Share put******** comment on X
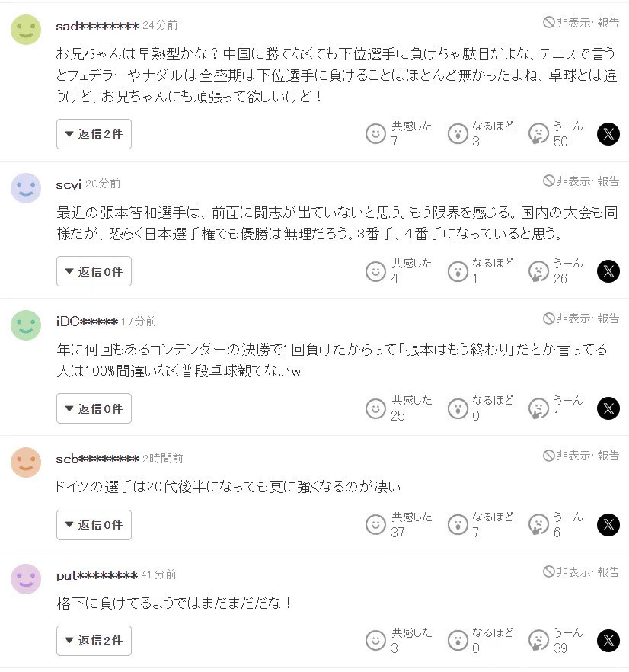Image resolution: width=629 pixels, height=672 pixels. tap(608, 641)
